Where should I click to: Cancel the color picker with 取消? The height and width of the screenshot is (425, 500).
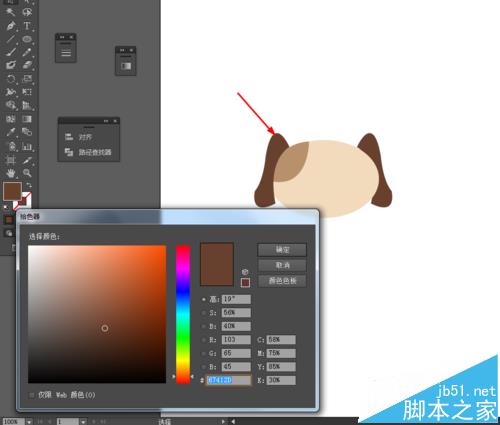(x=282, y=265)
